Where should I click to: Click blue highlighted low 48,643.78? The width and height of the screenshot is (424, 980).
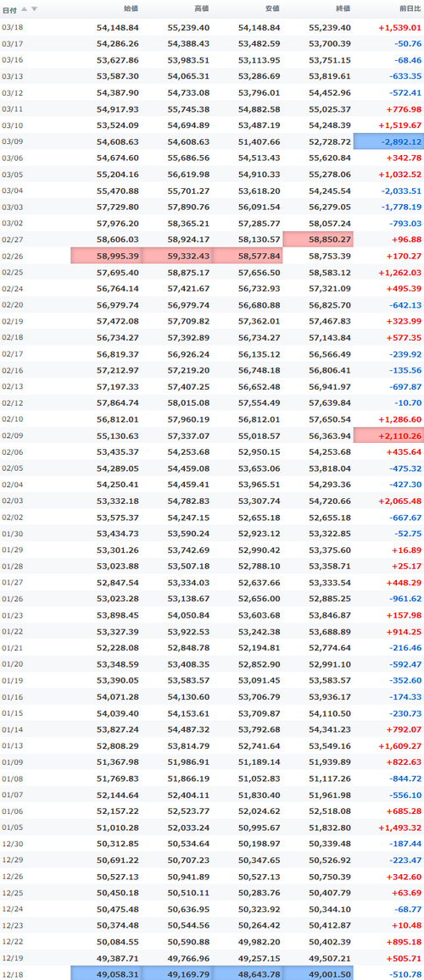click(x=248, y=973)
